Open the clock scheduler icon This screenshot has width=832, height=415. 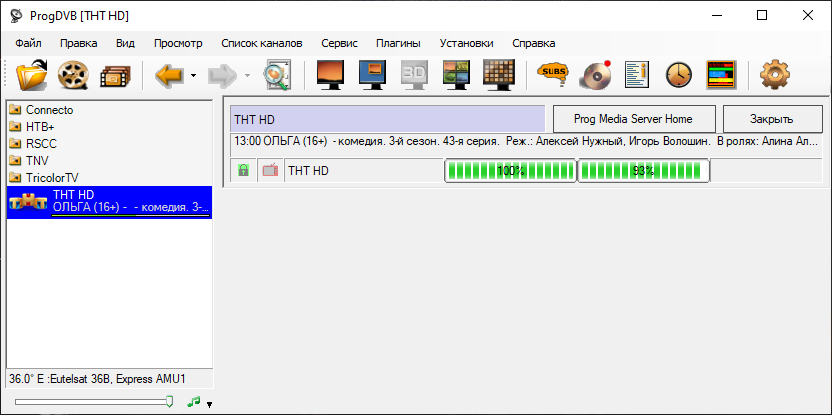679,75
